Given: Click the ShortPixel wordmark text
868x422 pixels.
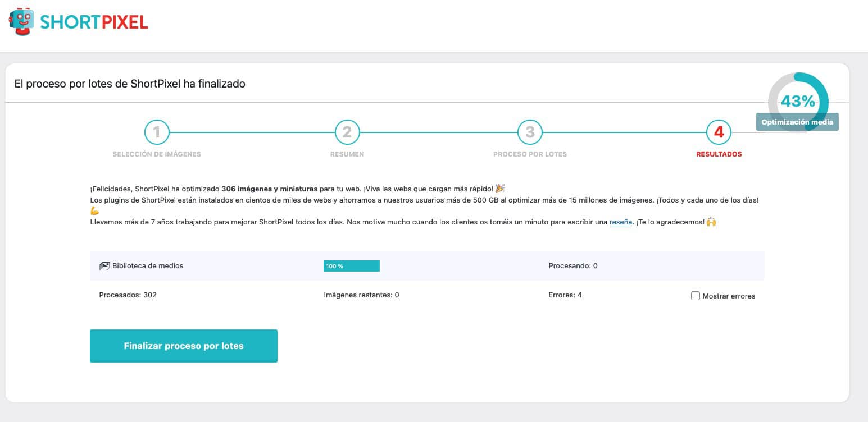Looking at the screenshot, I should (94, 22).
